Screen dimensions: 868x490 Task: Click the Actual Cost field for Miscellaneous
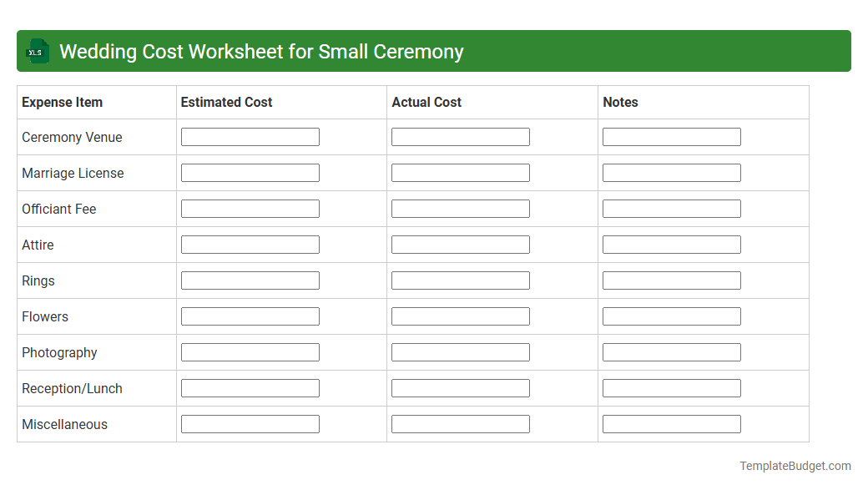click(x=460, y=423)
